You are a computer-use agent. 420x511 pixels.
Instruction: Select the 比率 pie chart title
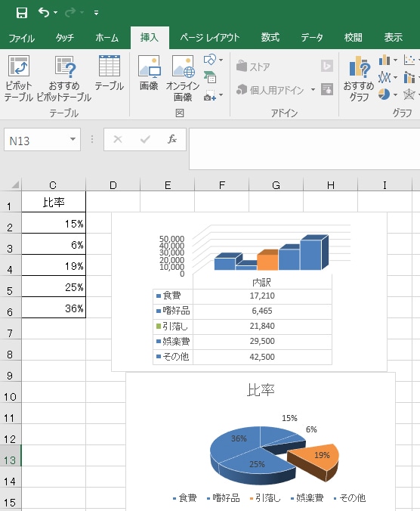[x=261, y=390]
